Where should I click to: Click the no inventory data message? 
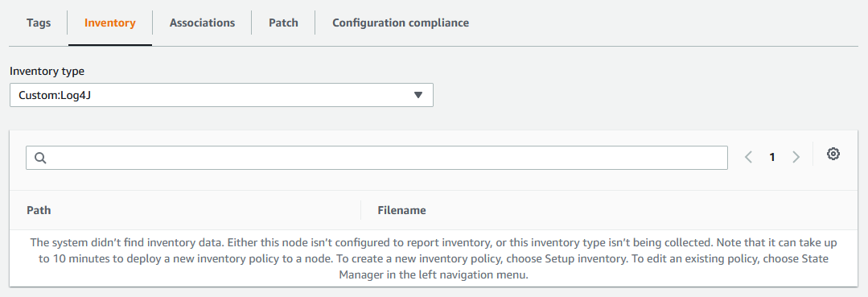(x=434, y=258)
